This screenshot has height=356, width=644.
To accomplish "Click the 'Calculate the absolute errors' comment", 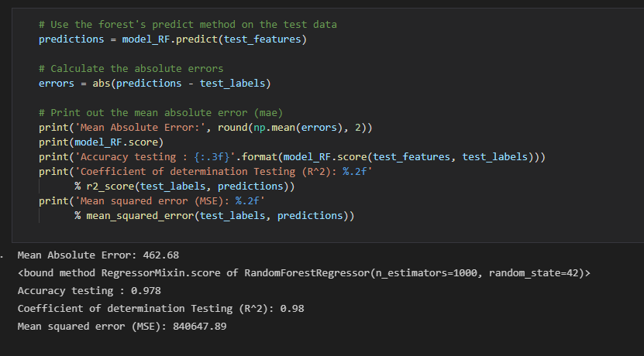I will click(x=131, y=69).
